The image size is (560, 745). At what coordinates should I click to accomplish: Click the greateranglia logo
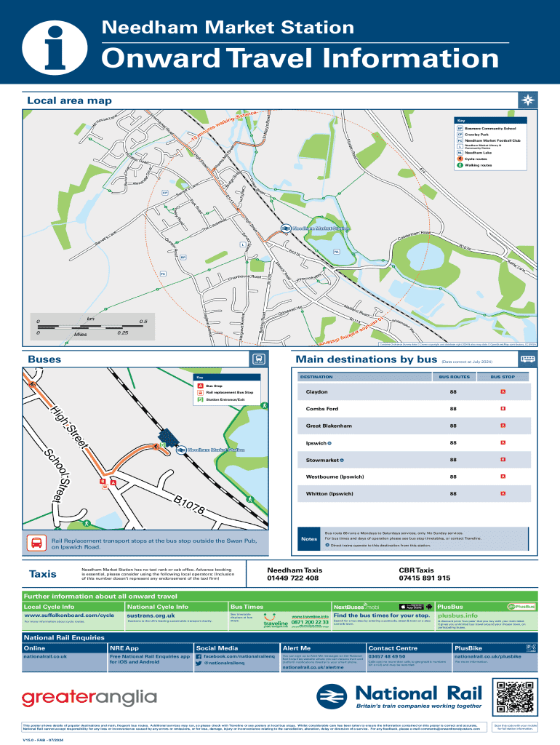(89, 697)
